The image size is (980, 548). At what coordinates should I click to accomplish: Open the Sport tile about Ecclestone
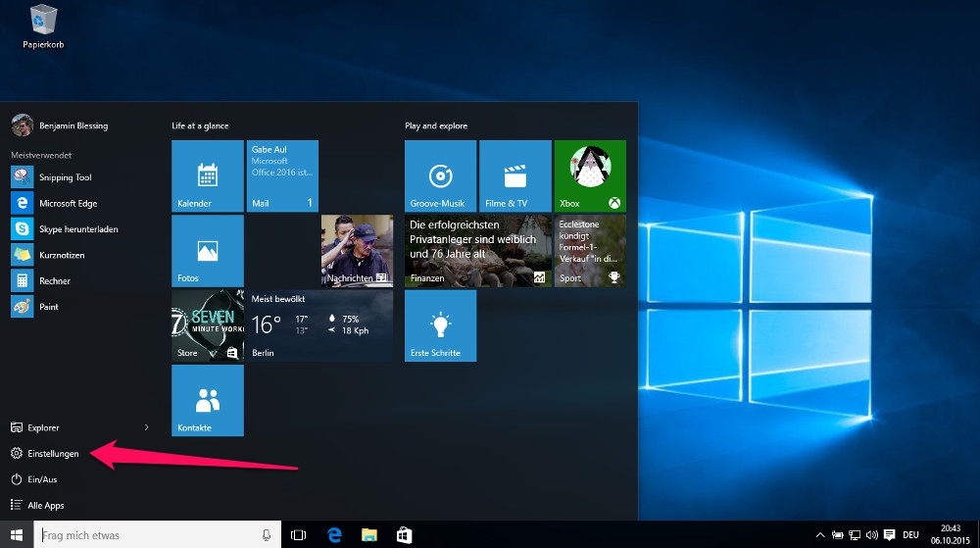pyautogui.click(x=590, y=251)
